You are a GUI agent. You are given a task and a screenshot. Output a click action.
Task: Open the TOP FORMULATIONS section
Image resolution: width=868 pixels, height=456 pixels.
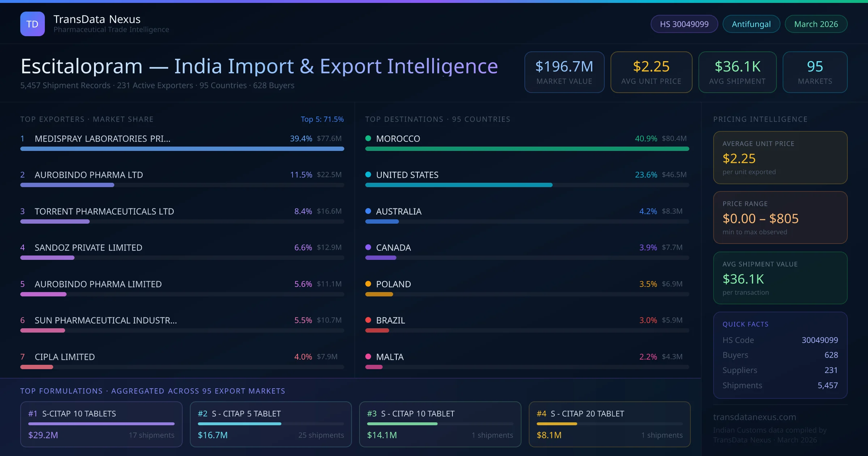point(152,391)
